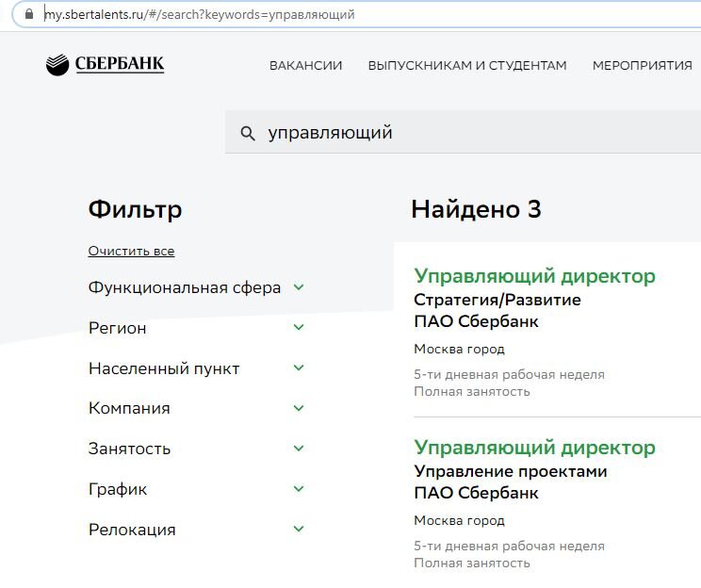Click the search field with управляющий
This screenshot has height=588, width=701.
click(463, 133)
